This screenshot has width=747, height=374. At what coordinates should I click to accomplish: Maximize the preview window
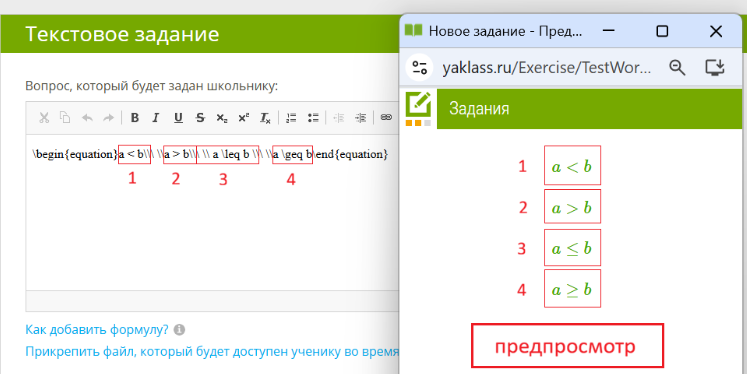pos(662,31)
